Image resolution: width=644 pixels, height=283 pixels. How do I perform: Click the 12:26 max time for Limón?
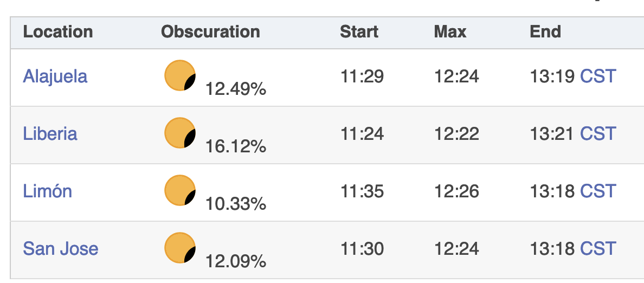(x=456, y=191)
